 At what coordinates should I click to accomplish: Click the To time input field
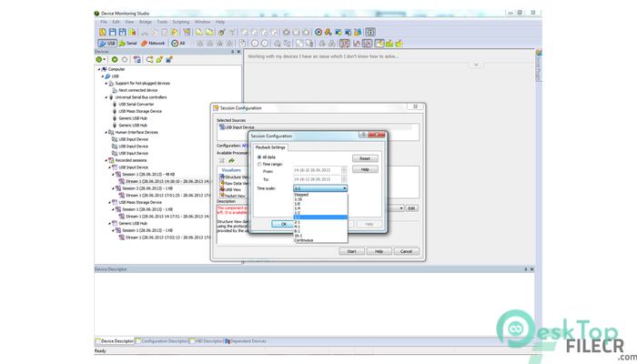tap(318, 179)
